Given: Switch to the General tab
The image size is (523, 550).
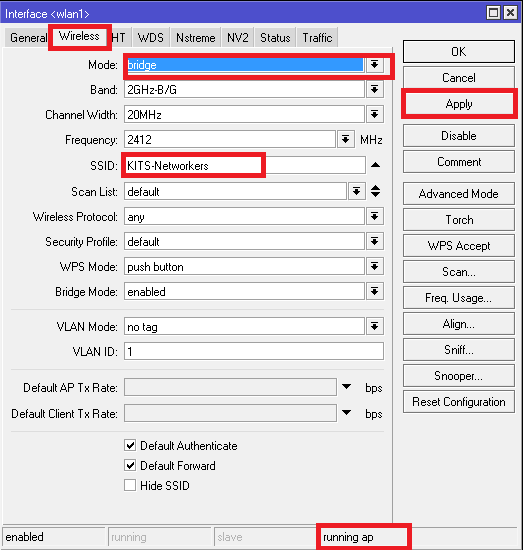Looking at the screenshot, I should 27,37.
